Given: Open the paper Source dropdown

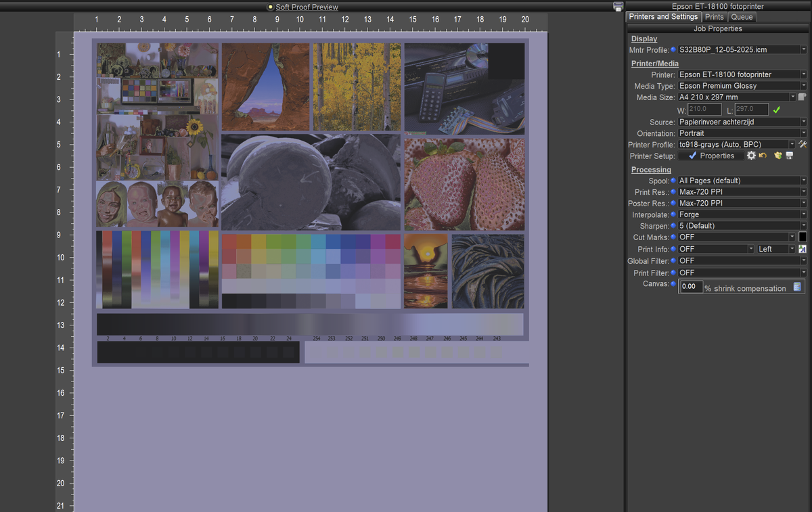Looking at the screenshot, I should pos(742,122).
